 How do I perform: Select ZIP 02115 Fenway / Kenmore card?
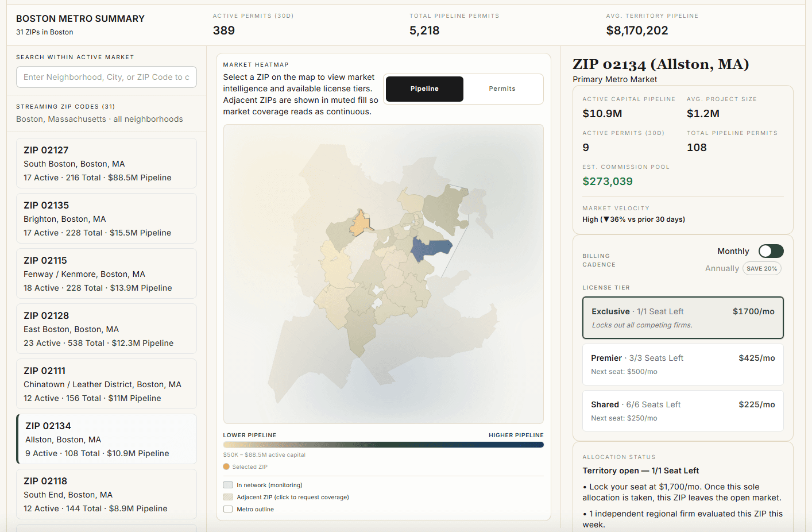pos(106,273)
